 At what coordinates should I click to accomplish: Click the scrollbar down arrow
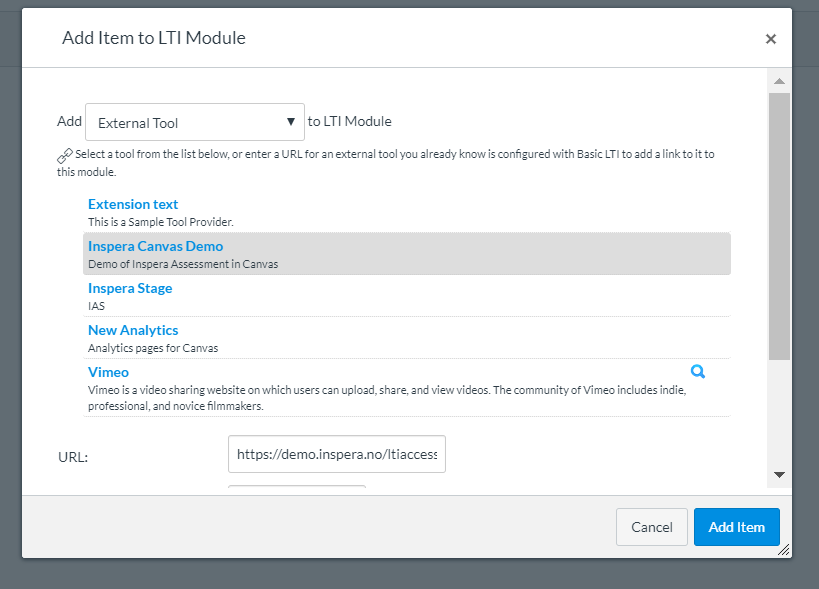(779, 475)
